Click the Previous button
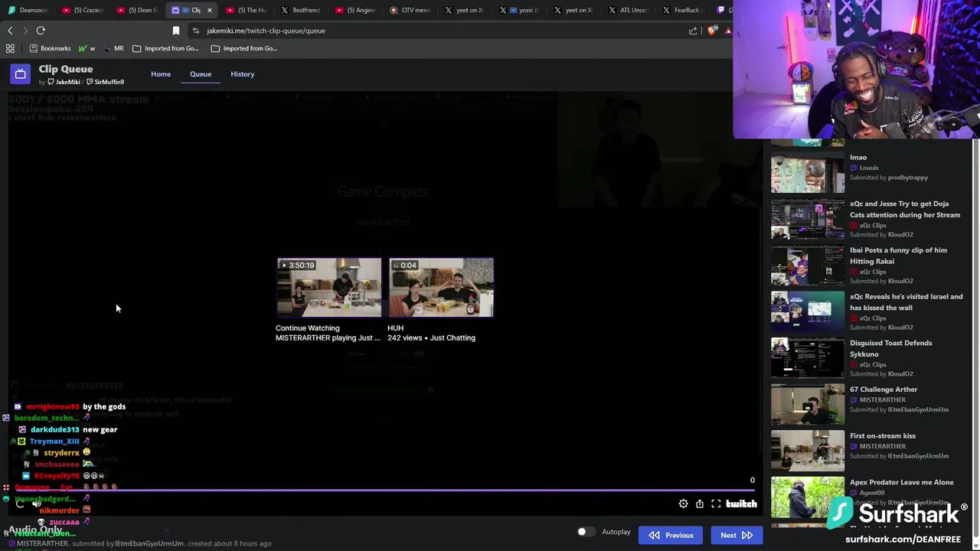980x551 pixels. pyautogui.click(x=671, y=535)
